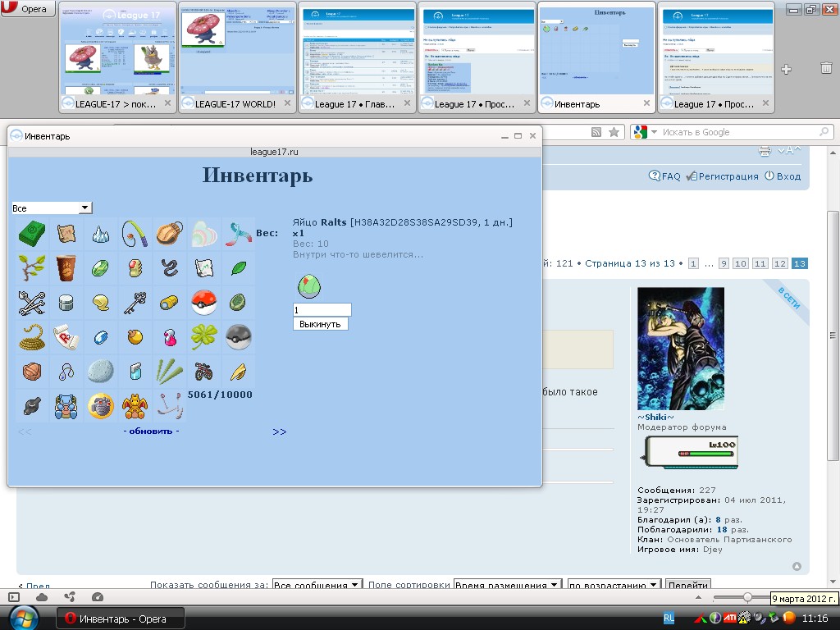
Task: Open the ~Shiki~ user profile link
Action: pyautogui.click(x=655, y=417)
